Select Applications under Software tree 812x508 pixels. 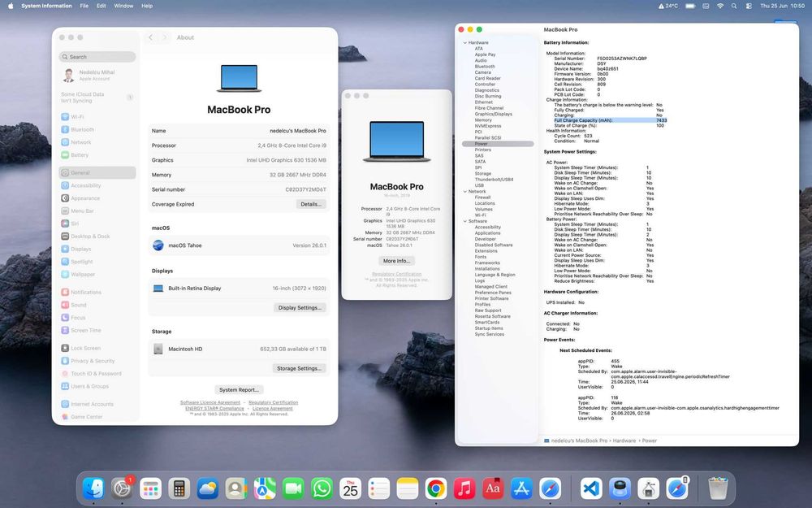click(x=487, y=233)
